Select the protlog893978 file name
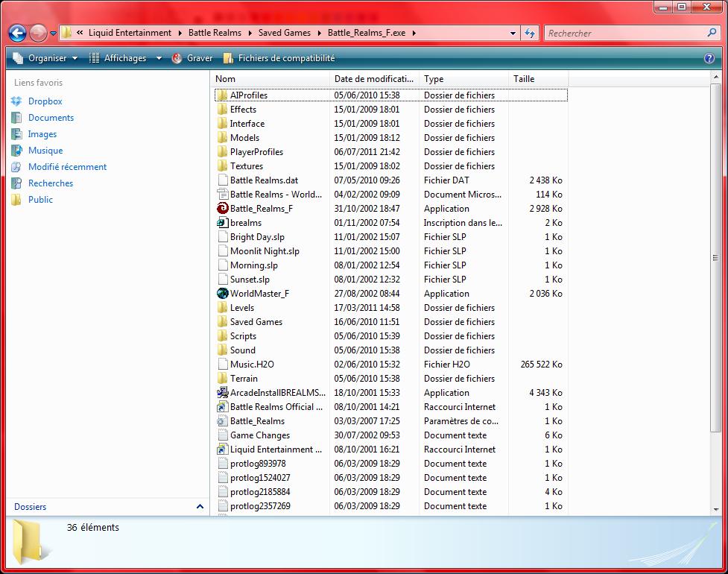 pyautogui.click(x=258, y=464)
